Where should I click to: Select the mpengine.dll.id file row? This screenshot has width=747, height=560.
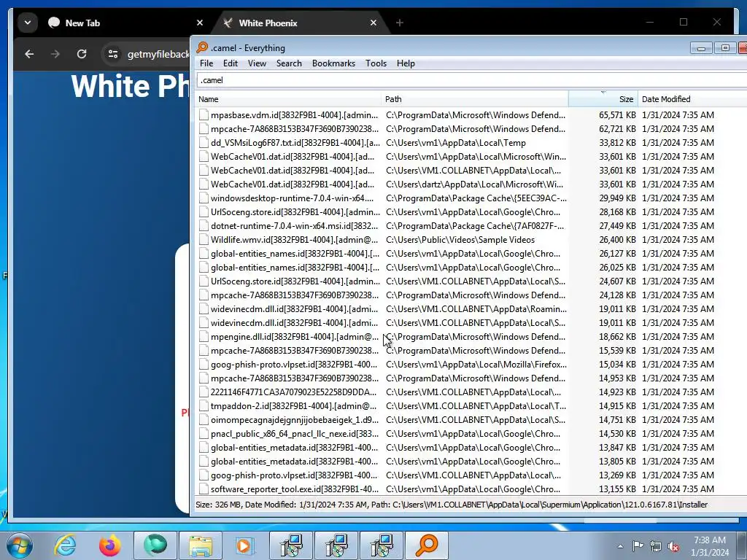coord(471,337)
